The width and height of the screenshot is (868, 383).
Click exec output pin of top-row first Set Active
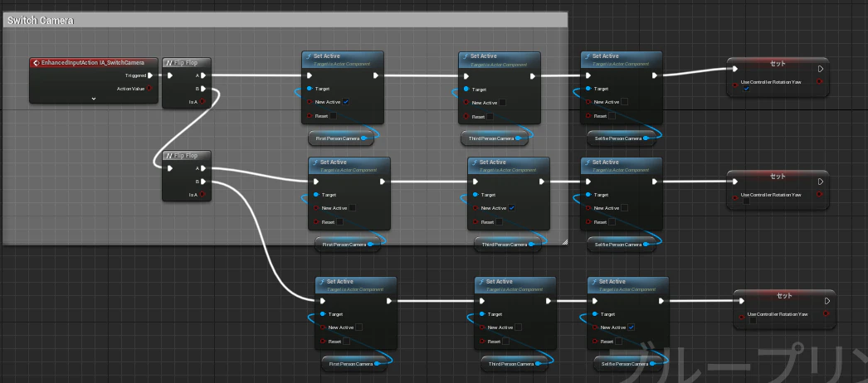(376, 75)
